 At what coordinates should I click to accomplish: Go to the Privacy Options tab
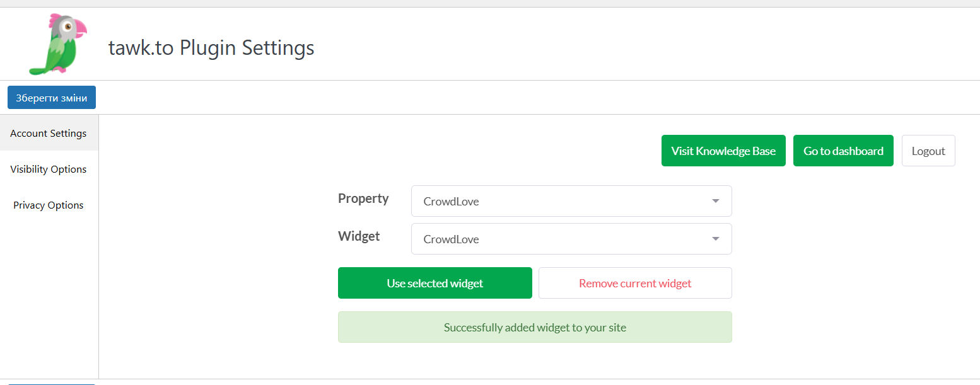(49, 205)
